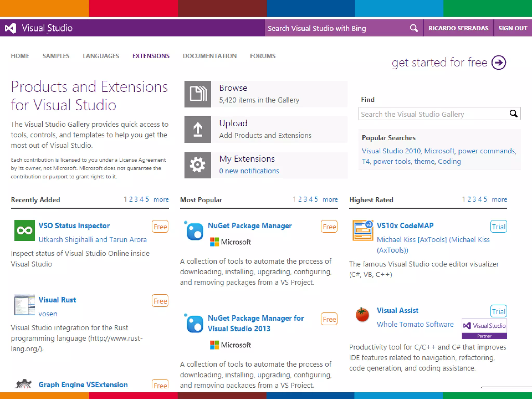This screenshot has height=399, width=532.
Task: Click the Visual Assist tomato icon
Action: [362, 315]
